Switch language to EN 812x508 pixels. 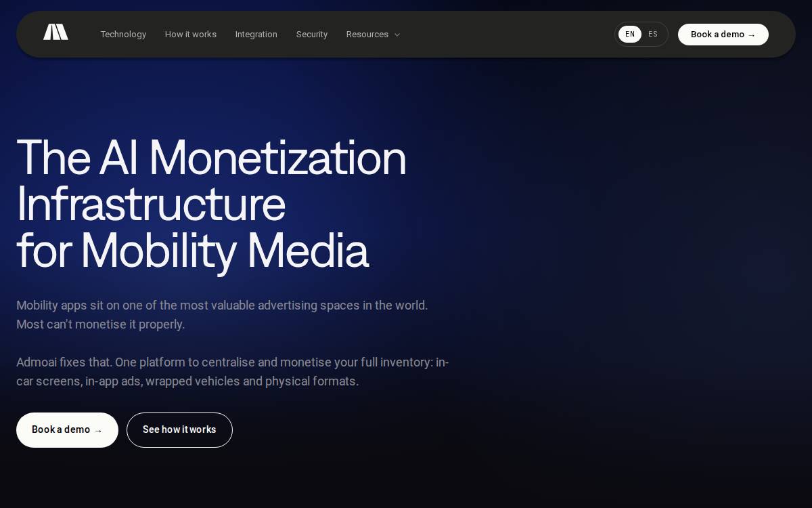click(630, 35)
